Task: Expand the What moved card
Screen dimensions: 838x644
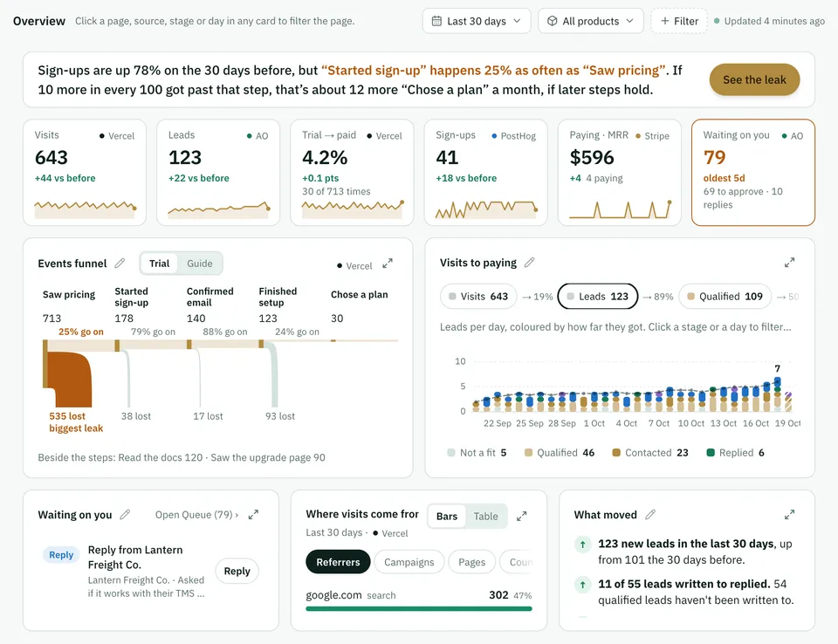Action: [789, 514]
